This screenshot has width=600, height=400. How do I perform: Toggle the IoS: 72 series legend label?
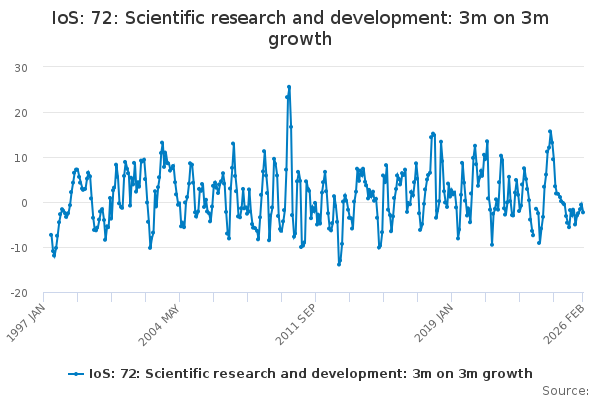pos(310,374)
